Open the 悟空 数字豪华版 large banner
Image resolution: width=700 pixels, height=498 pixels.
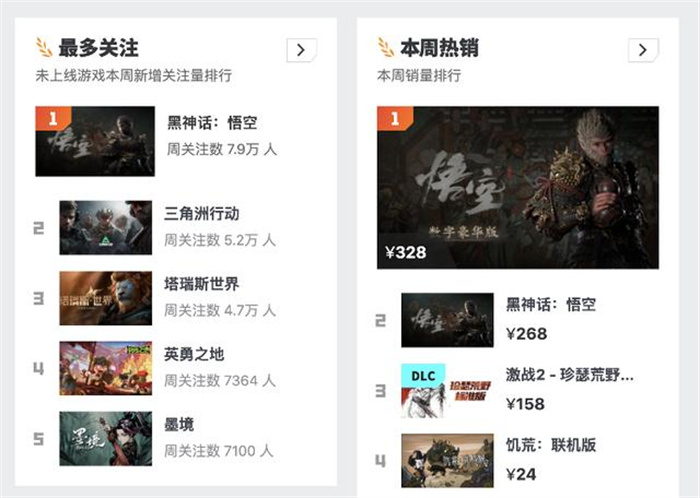(518, 187)
